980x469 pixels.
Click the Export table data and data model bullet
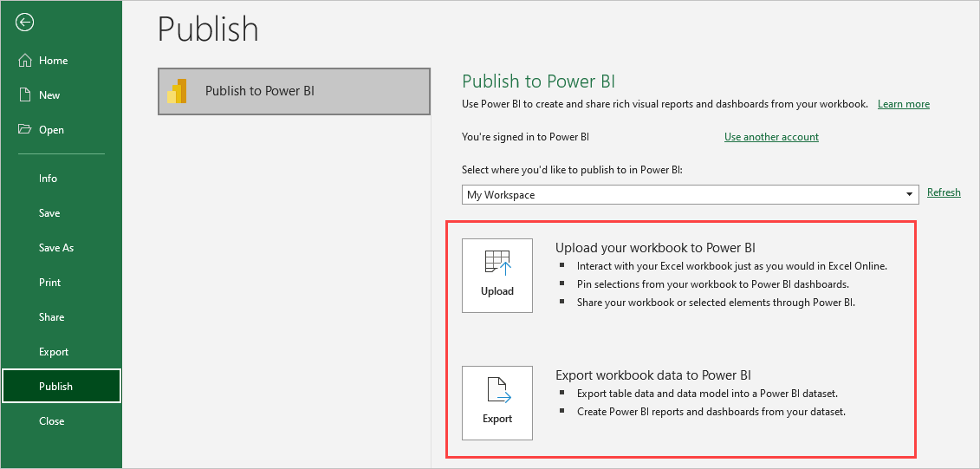707,394
